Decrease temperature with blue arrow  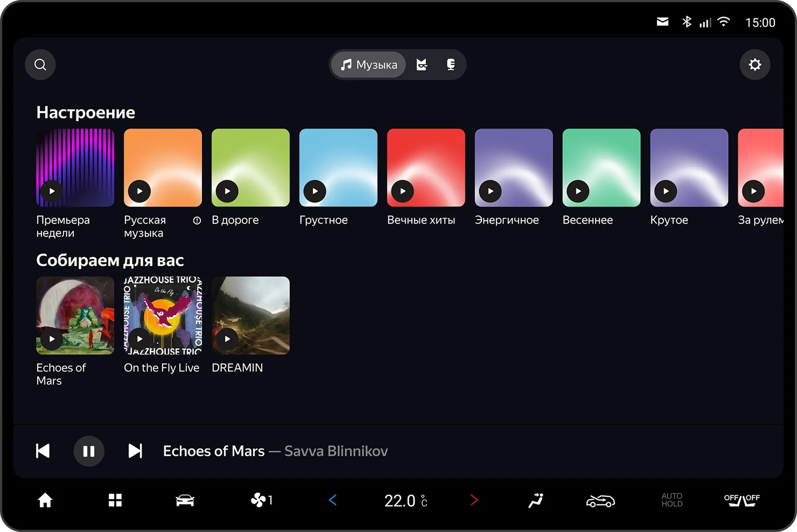click(333, 500)
